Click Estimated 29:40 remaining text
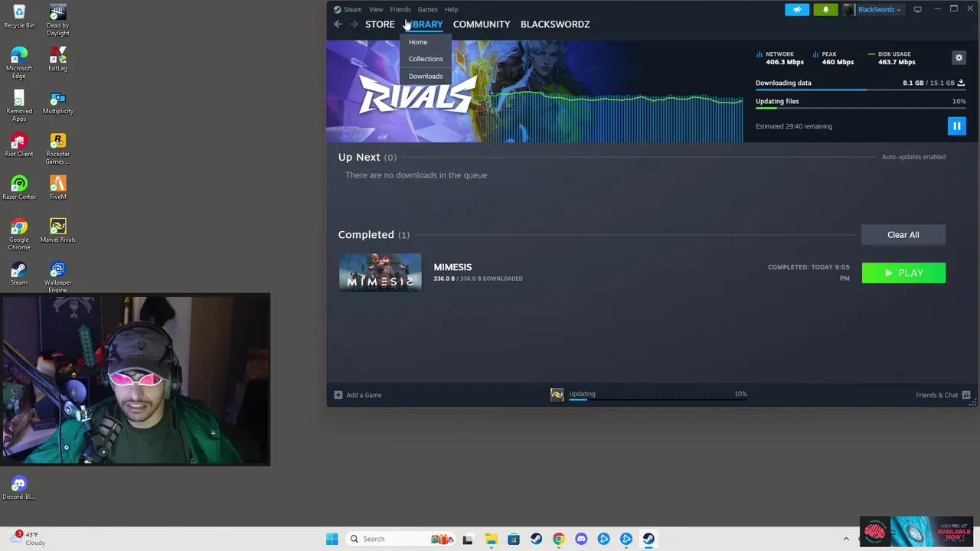980x551 pixels. click(794, 126)
